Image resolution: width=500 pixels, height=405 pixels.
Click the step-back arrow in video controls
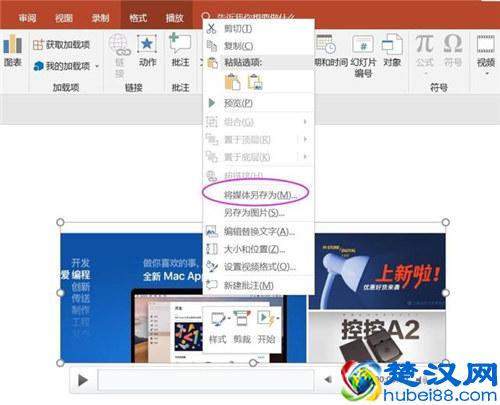(328, 379)
